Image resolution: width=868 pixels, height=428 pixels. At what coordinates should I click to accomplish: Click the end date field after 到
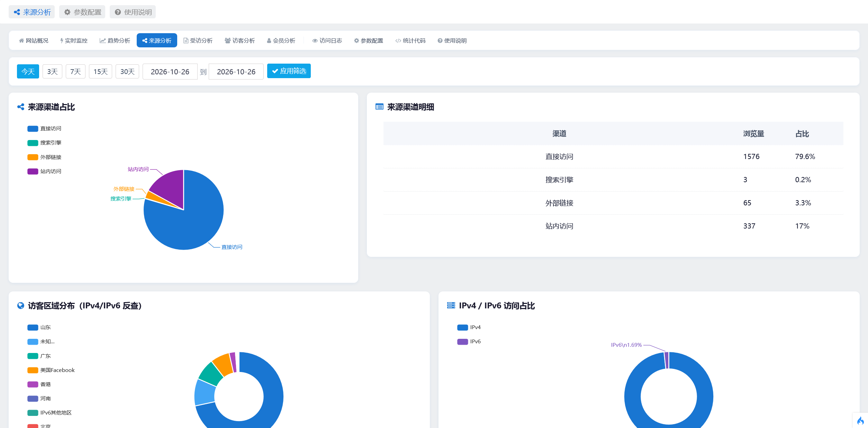click(236, 72)
